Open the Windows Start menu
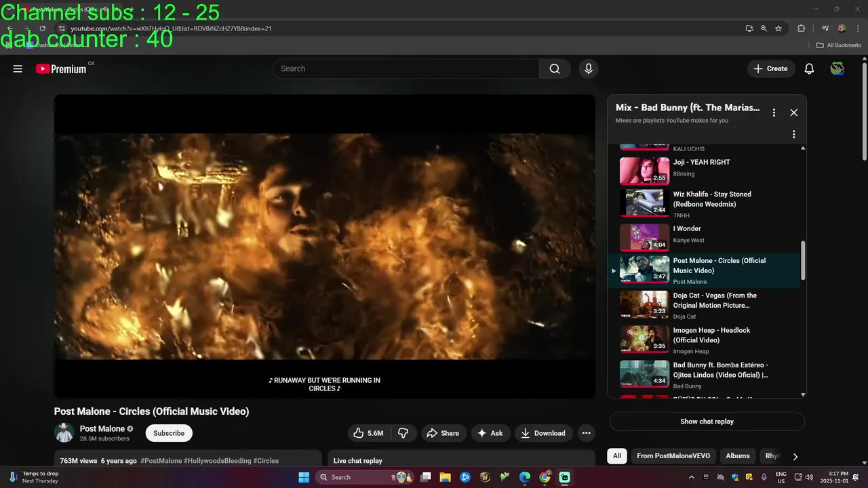 [304, 477]
